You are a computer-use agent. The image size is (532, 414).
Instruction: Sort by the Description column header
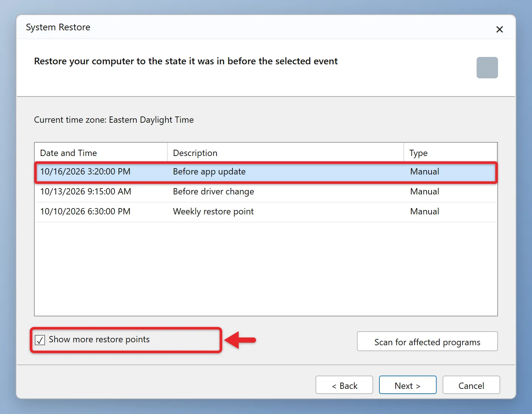click(286, 153)
